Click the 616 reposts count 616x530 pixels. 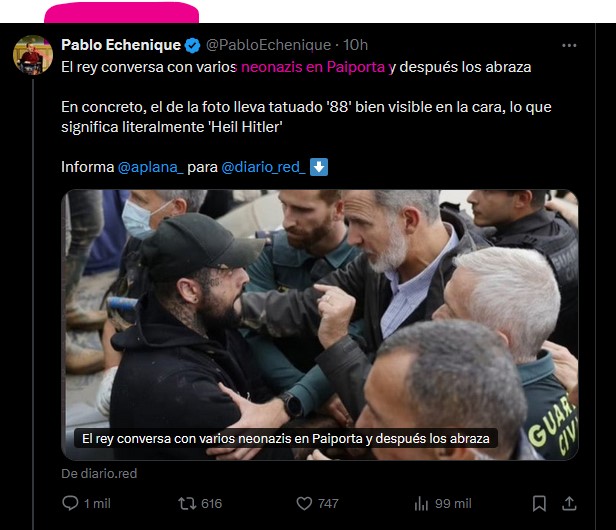pyautogui.click(x=211, y=503)
